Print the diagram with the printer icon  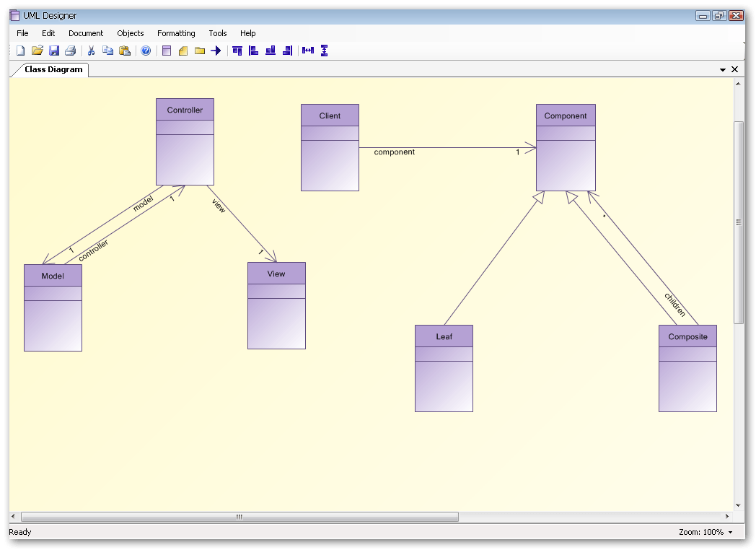click(x=71, y=51)
